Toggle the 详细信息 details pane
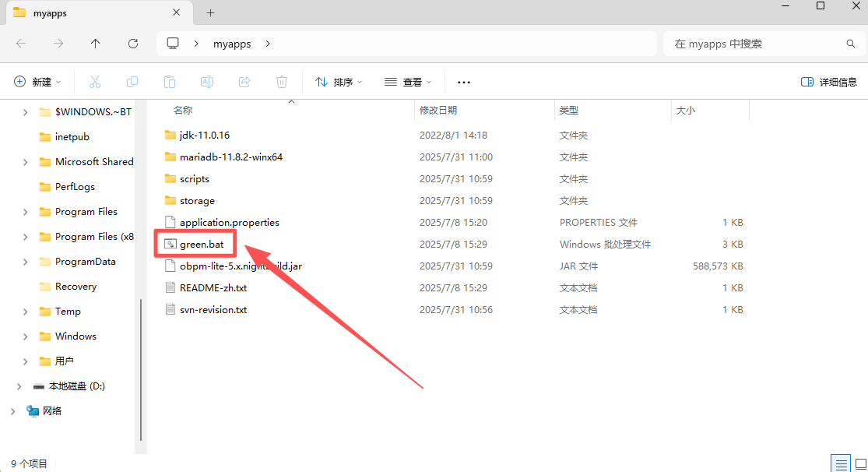 (829, 82)
